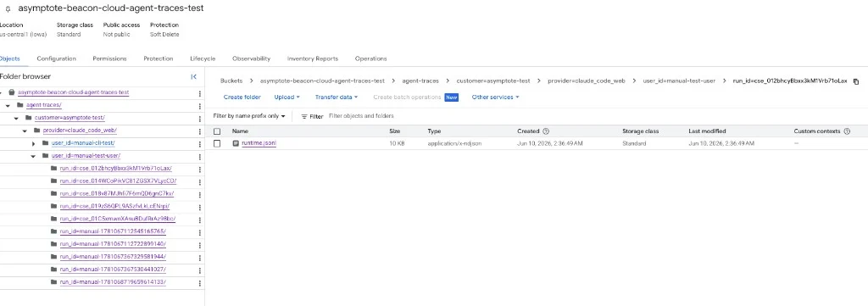Click the Create folder button

tap(242, 97)
